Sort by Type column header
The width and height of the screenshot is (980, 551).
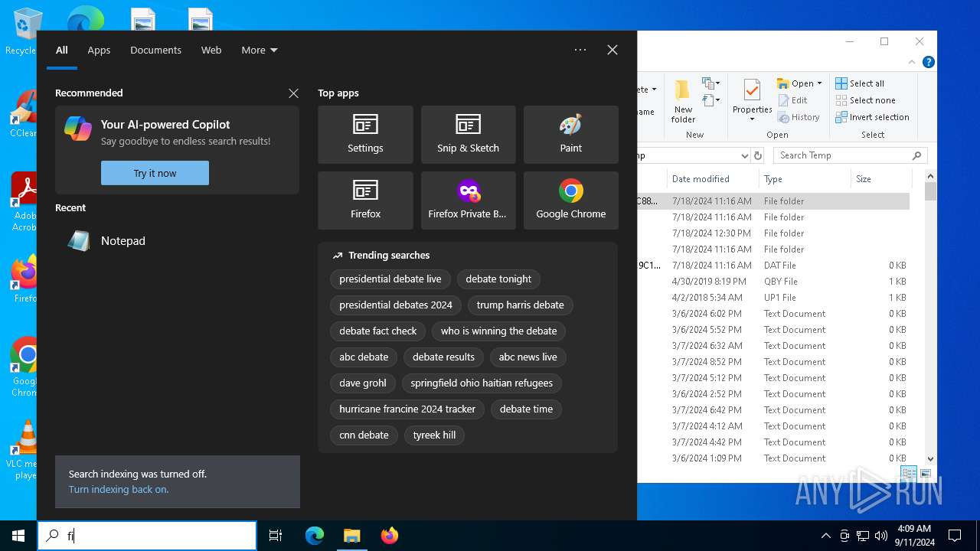click(x=805, y=179)
